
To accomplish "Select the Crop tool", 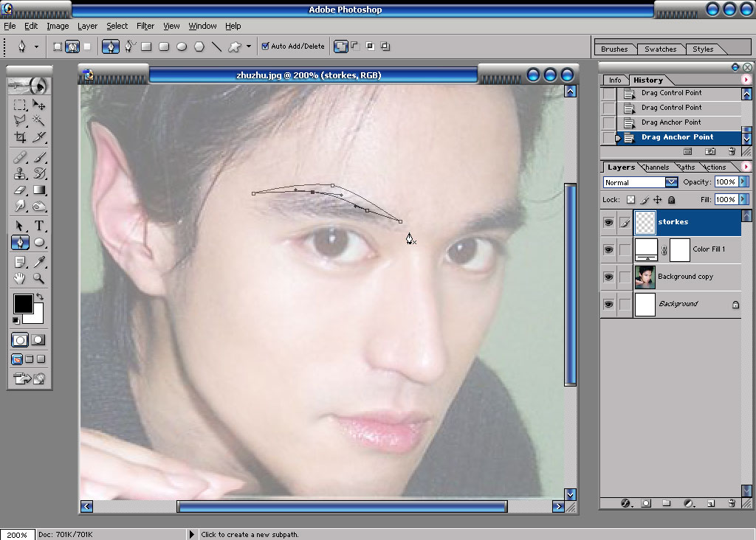I will (20, 137).
